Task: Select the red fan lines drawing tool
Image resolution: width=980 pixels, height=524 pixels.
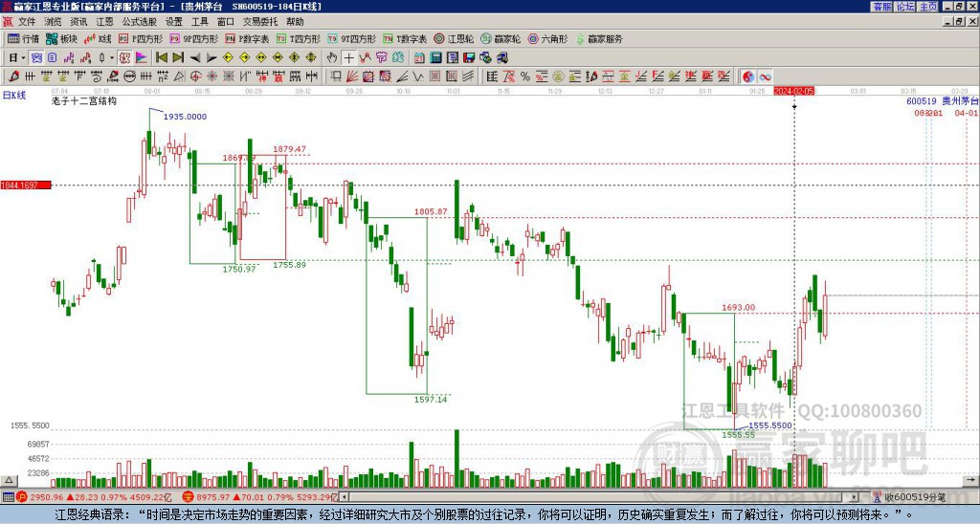Action: (352, 76)
